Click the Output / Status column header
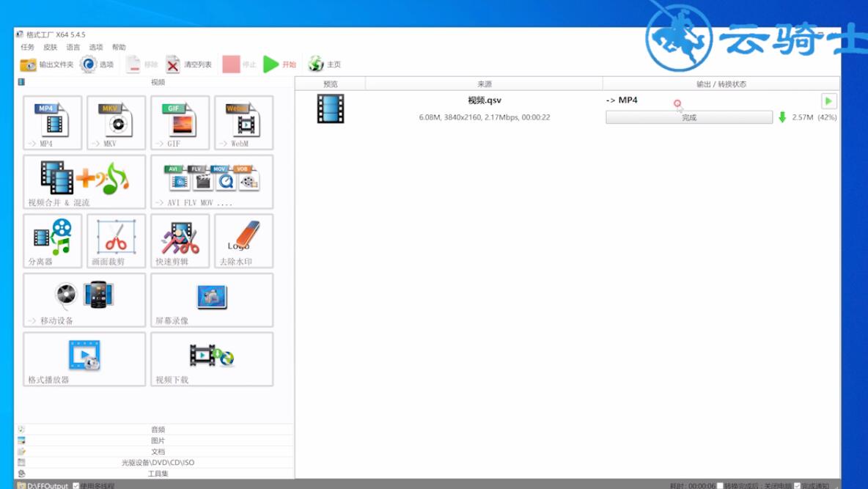This screenshot has width=868, height=489. point(721,84)
